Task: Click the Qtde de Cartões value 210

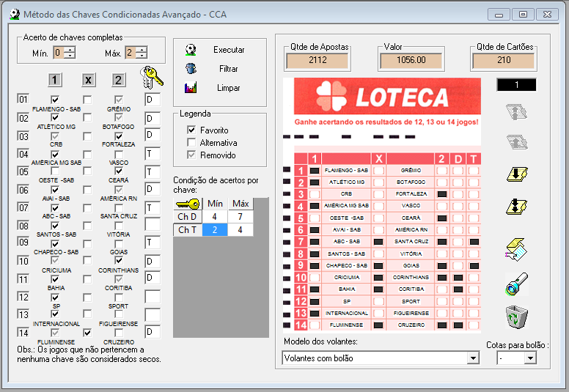Action: point(504,60)
